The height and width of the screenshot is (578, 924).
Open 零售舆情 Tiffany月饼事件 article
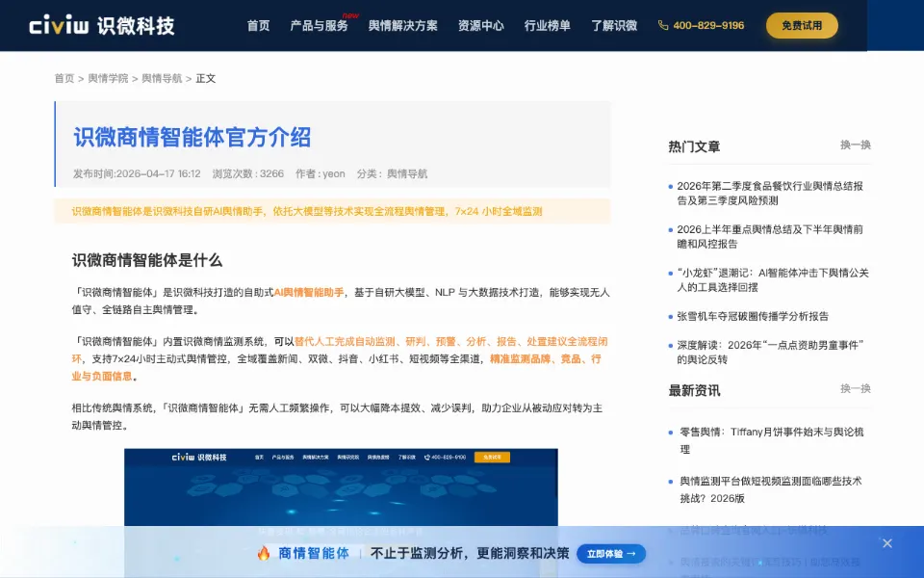click(771, 440)
